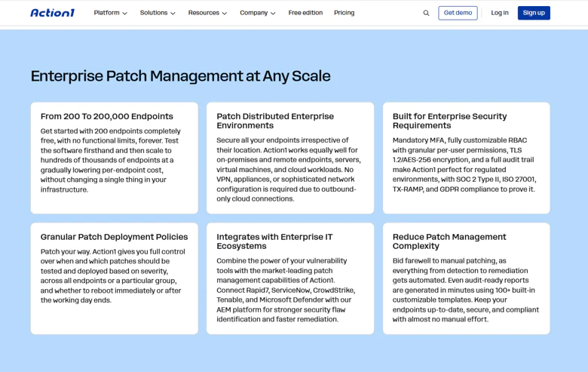
Task: Select the Patch Distributed Enterprise Environments title
Action: (275, 121)
